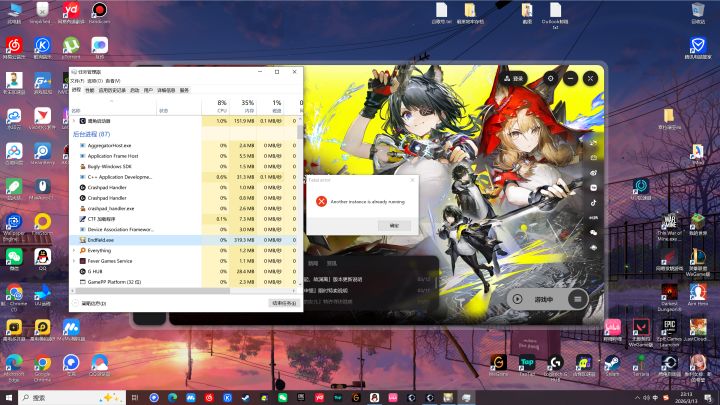
Task: Select the Recycle Bin desktop icon
Action: [x=698, y=13]
